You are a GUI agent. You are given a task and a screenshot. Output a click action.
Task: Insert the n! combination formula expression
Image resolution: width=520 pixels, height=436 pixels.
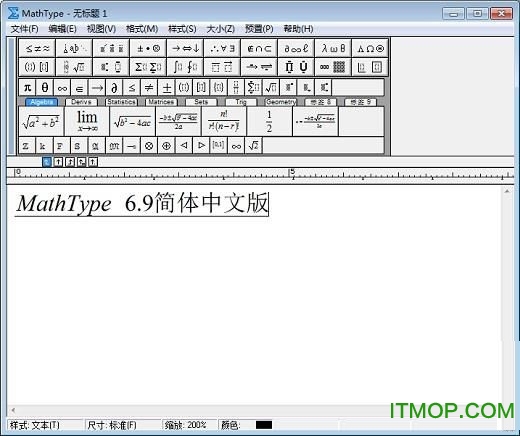click(x=224, y=122)
